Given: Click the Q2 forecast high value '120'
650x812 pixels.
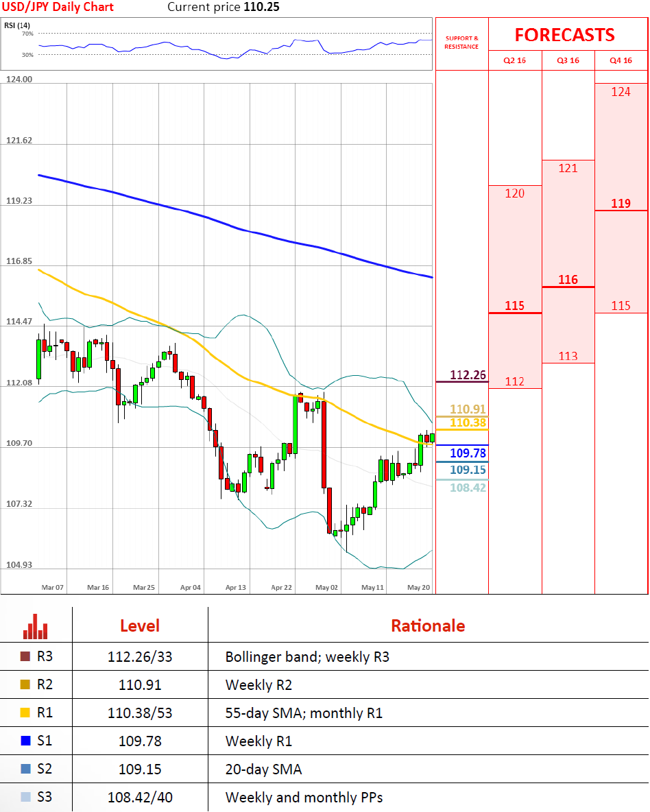Looking at the screenshot, I should [x=515, y=193].
